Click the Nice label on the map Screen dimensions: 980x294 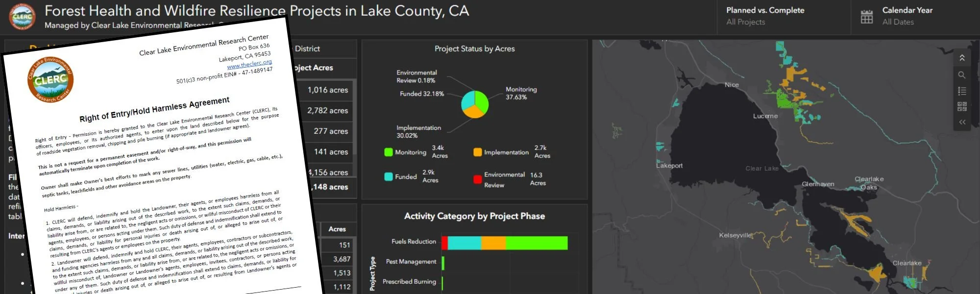click(732, 85)
